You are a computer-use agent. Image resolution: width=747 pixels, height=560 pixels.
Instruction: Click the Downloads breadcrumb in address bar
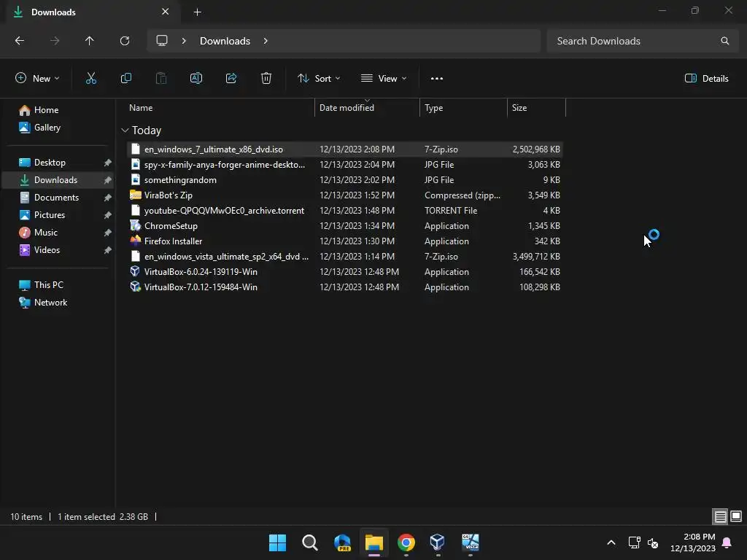(225, 41)
